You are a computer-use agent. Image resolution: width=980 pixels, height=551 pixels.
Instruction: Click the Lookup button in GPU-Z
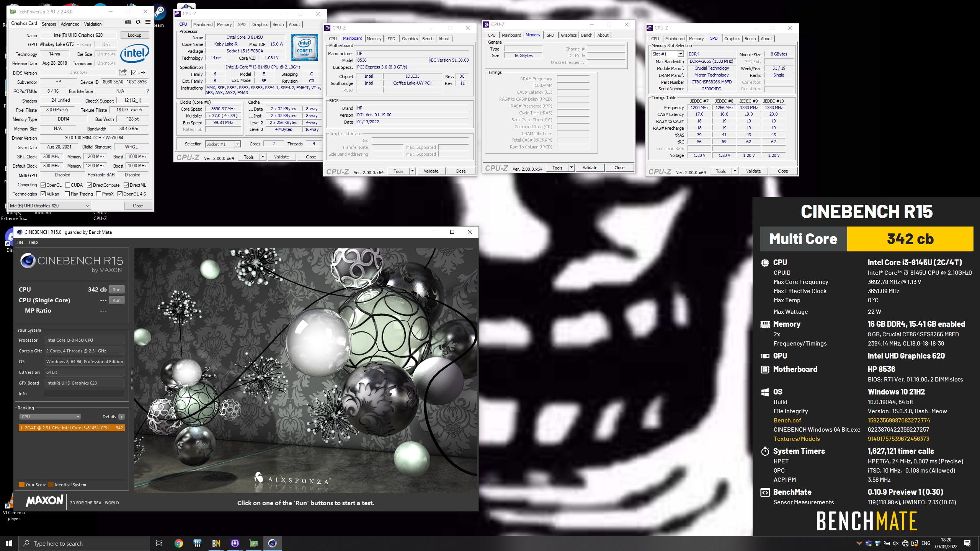coord(134,35)
